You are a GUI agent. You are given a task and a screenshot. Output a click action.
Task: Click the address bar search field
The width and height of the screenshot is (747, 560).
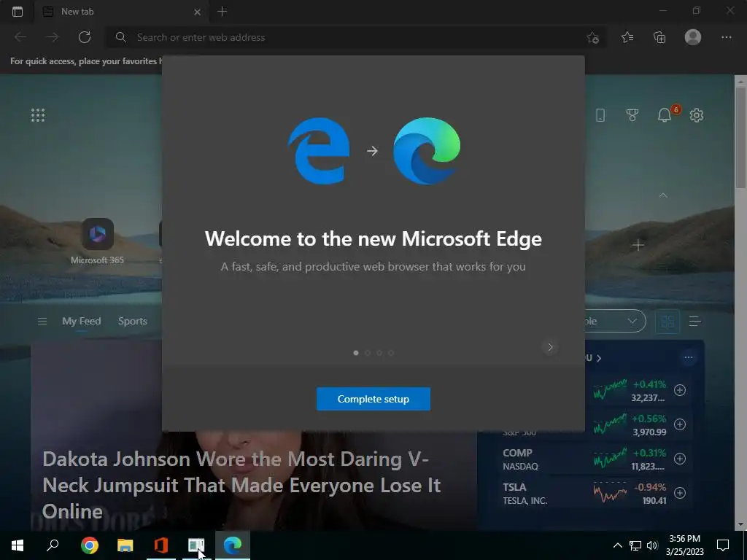point(355,37)
